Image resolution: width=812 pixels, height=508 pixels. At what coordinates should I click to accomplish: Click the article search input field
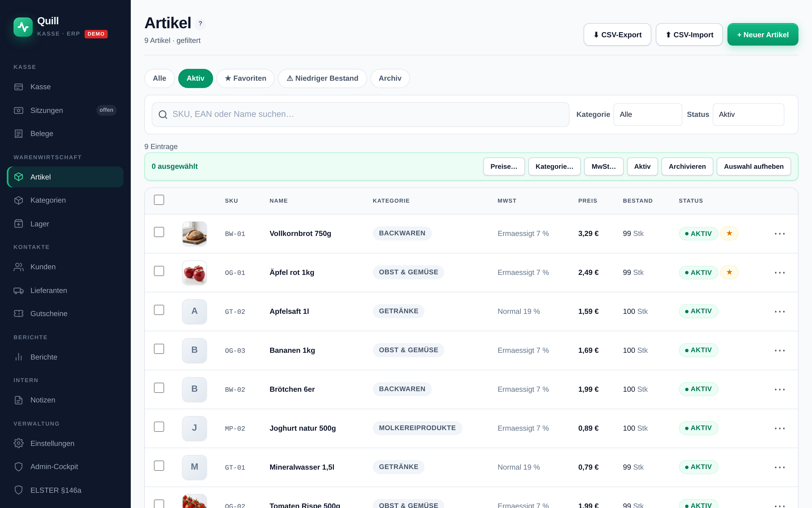[x=360, y=115]
